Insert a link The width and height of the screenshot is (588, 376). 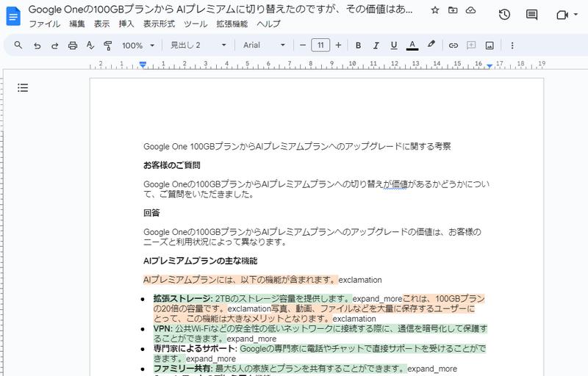[453, 46]
